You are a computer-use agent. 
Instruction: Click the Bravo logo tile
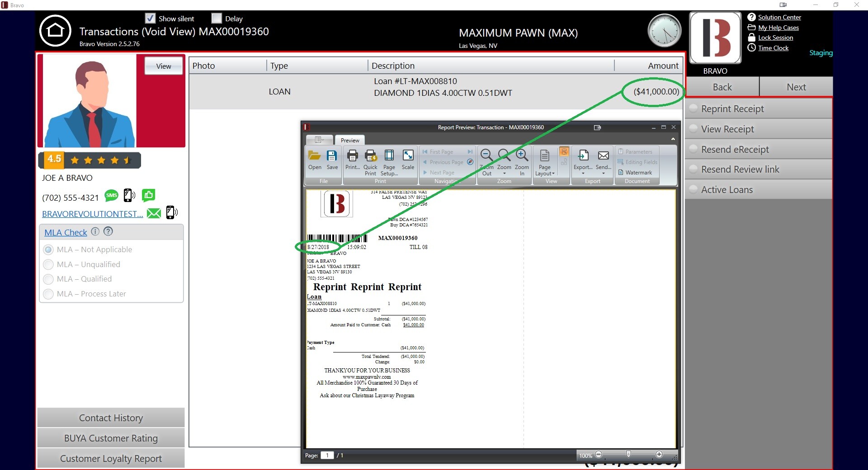(x=715, y=38)
